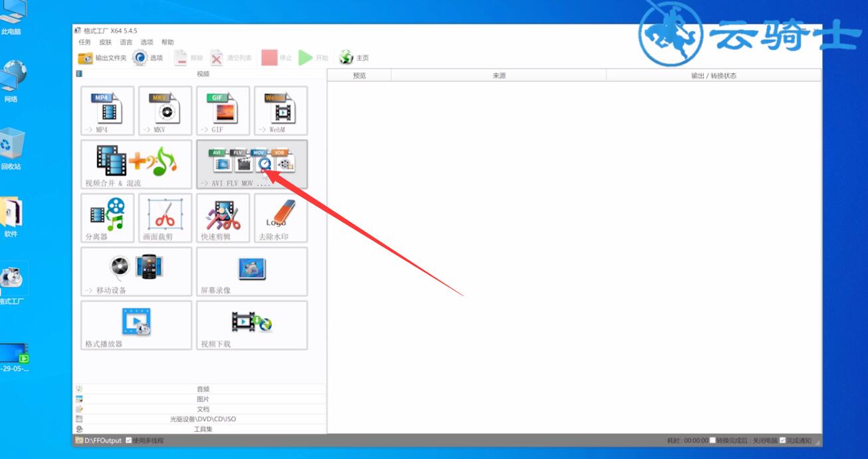Open the 画面裁剪 crop tool
Screen dimensions: 868x459
(165, 218)
